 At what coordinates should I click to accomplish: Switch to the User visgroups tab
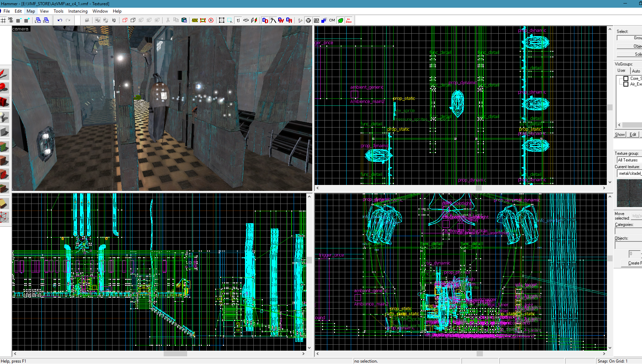click(x=622, y=70)
